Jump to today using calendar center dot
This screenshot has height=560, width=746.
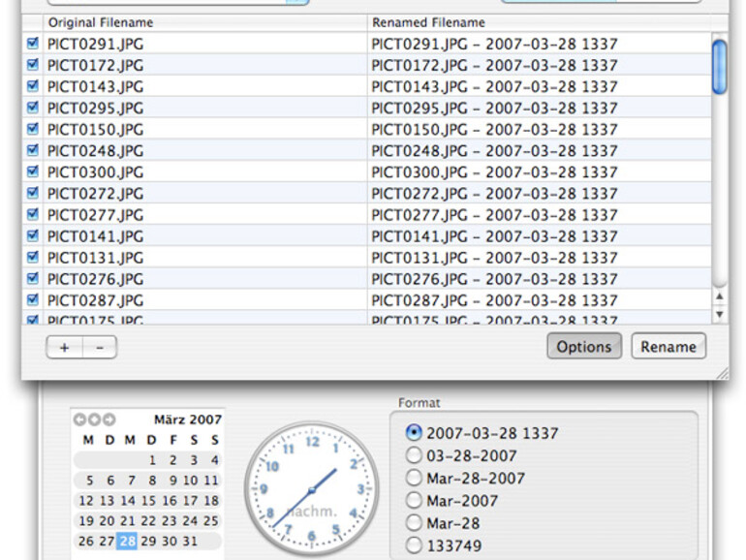click(x=94, y=420)
